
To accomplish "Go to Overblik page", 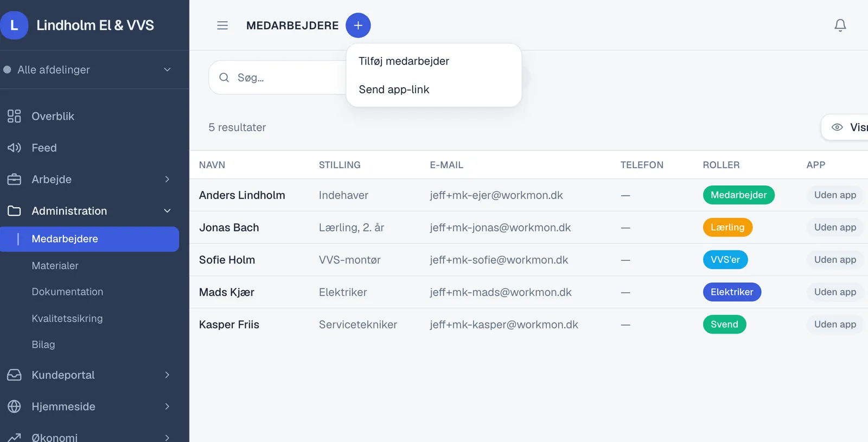I will pos(53,116).
